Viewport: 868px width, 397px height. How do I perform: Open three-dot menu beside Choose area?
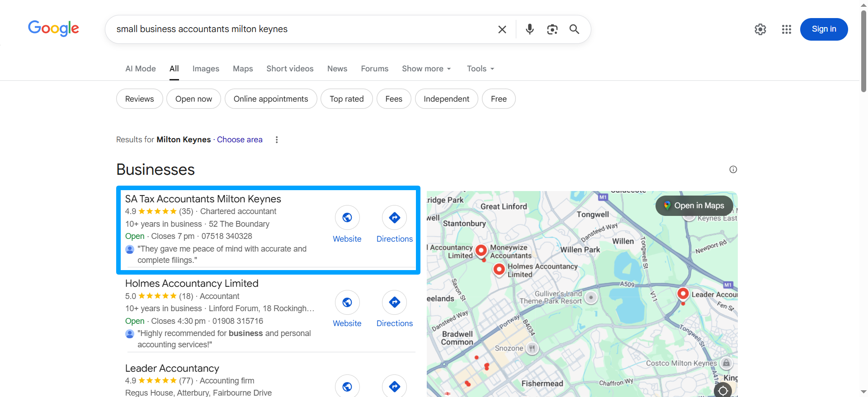pyautogui.click(x=277, y=140)
